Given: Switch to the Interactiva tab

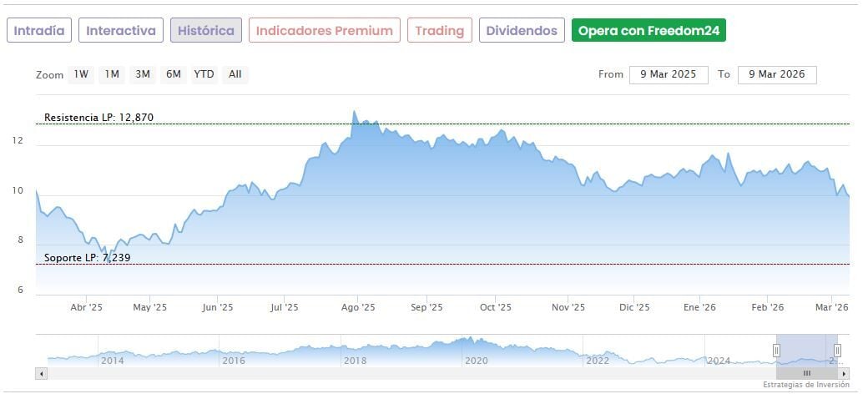Looking at the screenshot, I should point(121,31).
